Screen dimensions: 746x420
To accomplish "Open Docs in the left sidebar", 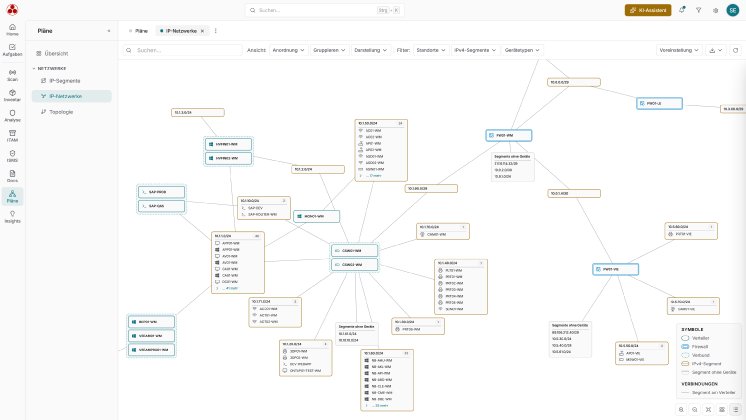I will 12,176.
